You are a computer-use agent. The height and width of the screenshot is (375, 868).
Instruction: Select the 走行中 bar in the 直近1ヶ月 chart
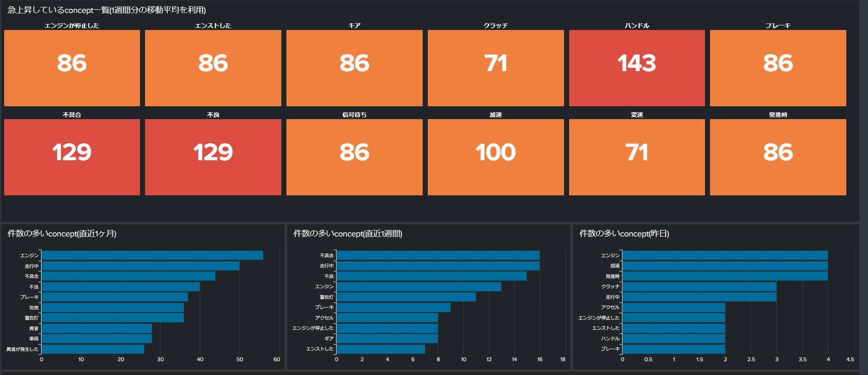pyautogui.click(x=140, y=266)
